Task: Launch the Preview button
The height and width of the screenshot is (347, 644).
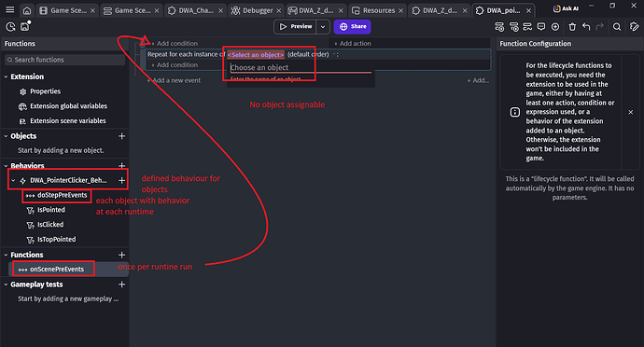Action: [295, 27]
